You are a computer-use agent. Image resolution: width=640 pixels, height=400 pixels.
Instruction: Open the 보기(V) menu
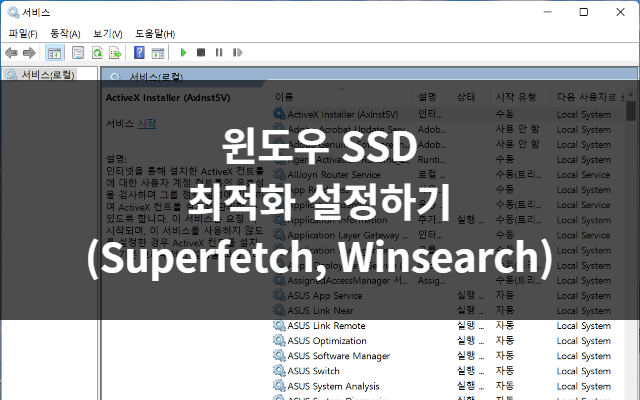(x=108, y=33)
